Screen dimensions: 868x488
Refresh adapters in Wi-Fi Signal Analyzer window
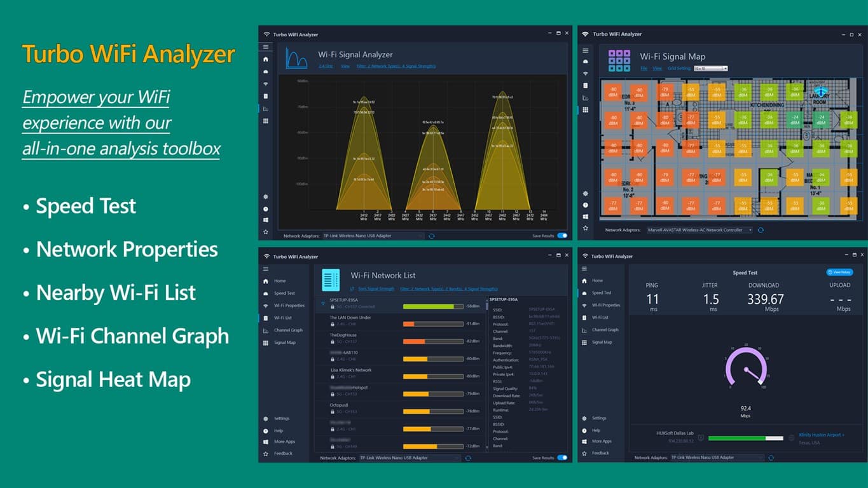[432, 236]
